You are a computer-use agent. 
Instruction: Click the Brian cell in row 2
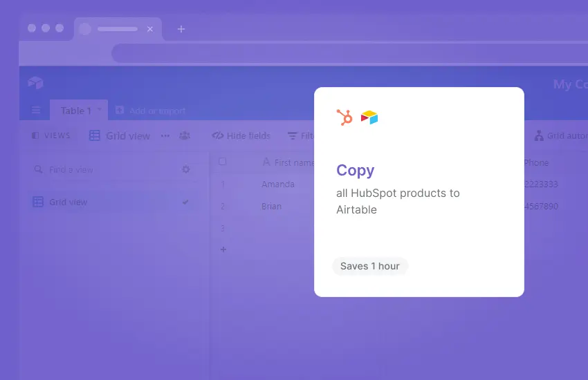[x=271, y=207]
